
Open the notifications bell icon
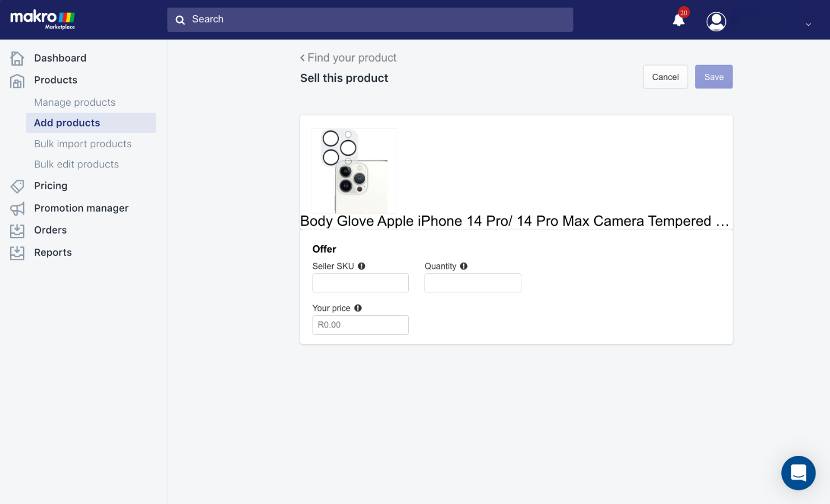tap(679, 20)
